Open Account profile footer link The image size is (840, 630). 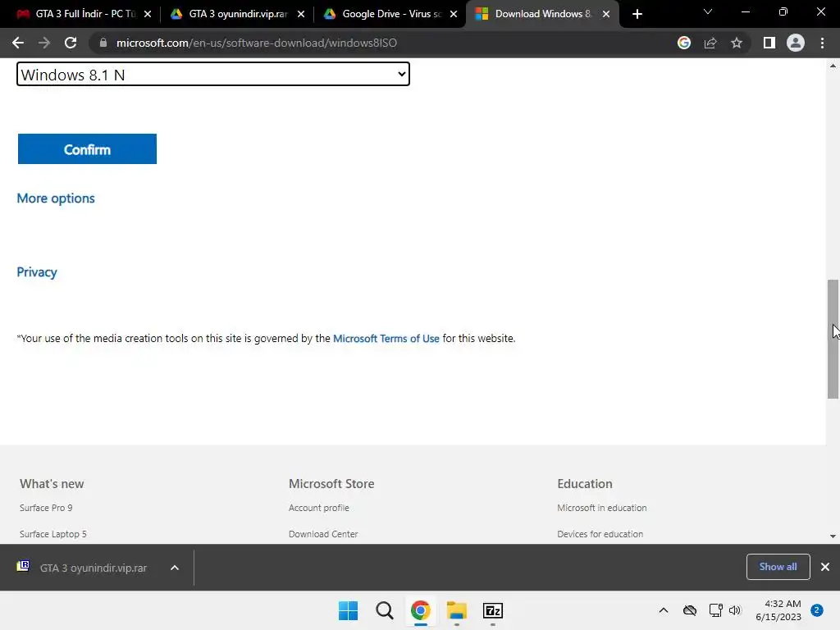pos(319,508)
